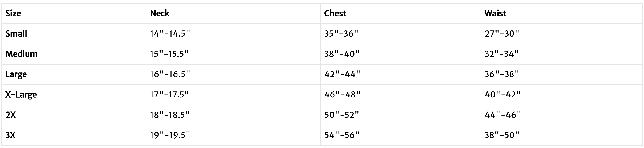Click the 3X neck measurement 19"-19.5"
Viewport: 644px width, 148px height.
[x=170, y=135]
